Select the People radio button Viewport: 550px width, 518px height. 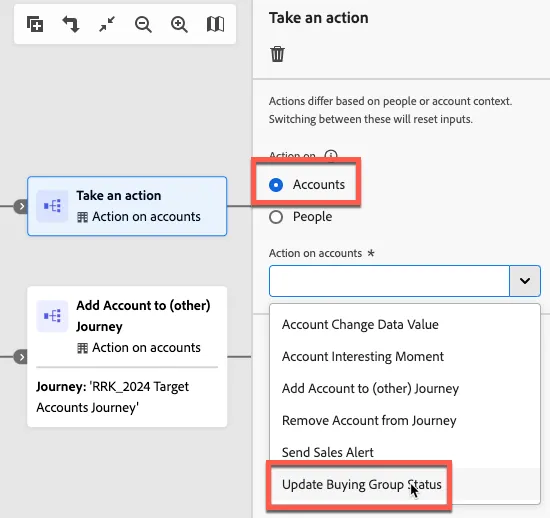click(x=276, y=217)
